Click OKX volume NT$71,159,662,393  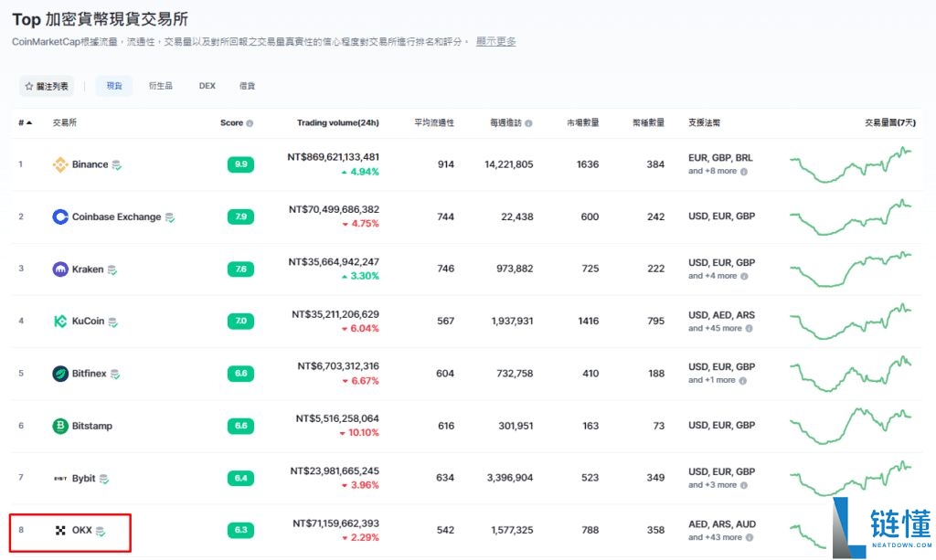[335, 523]
